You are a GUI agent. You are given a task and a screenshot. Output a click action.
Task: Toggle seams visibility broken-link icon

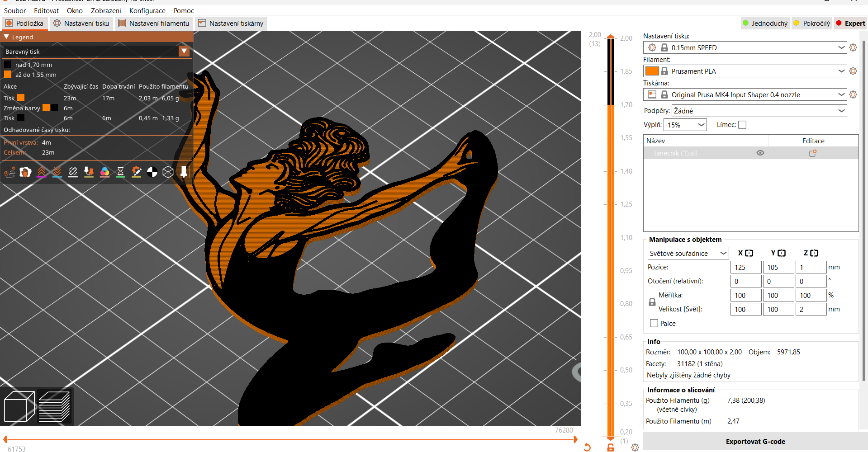tap(73, 172)
